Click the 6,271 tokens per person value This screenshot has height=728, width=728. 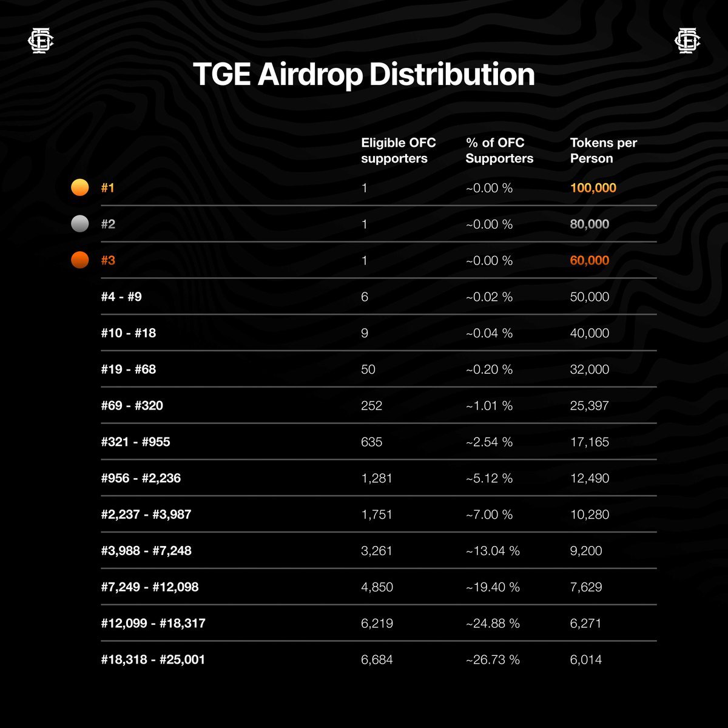[585, 624]
